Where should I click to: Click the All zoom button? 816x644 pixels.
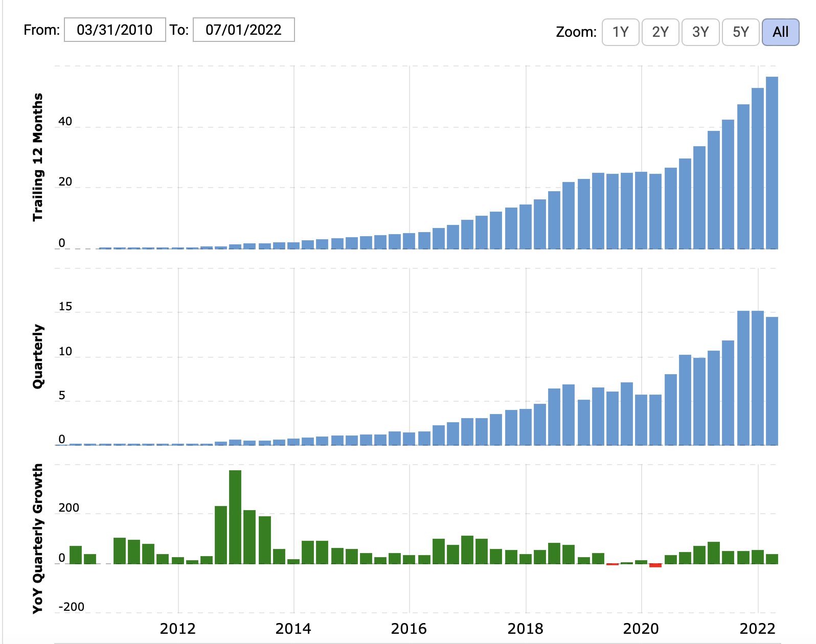[x=780, y=32]
